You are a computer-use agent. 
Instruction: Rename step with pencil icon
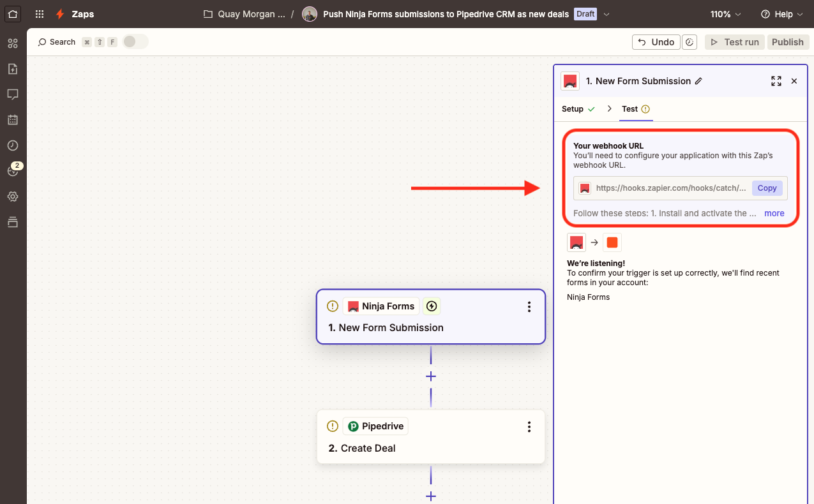[698, 81]
